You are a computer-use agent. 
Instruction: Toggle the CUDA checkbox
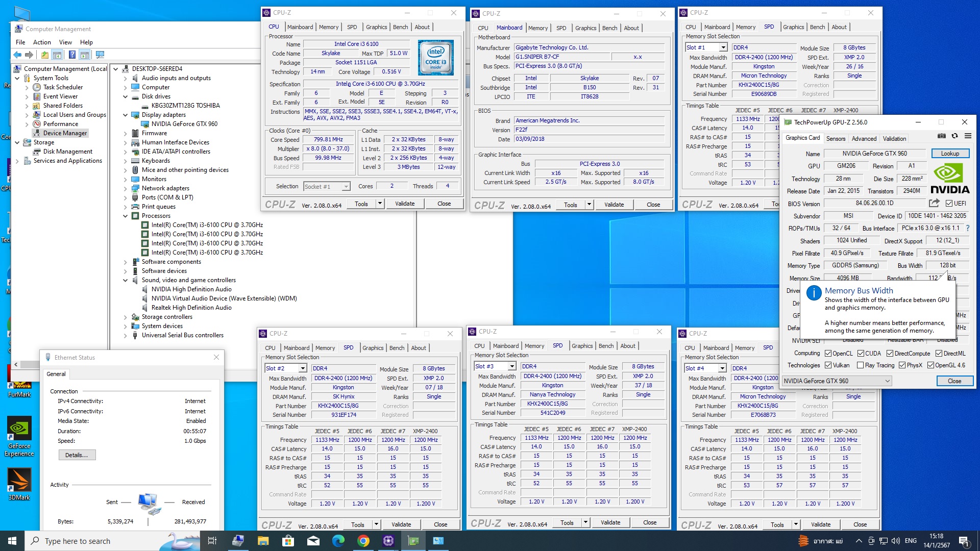(x=861, y=353)
